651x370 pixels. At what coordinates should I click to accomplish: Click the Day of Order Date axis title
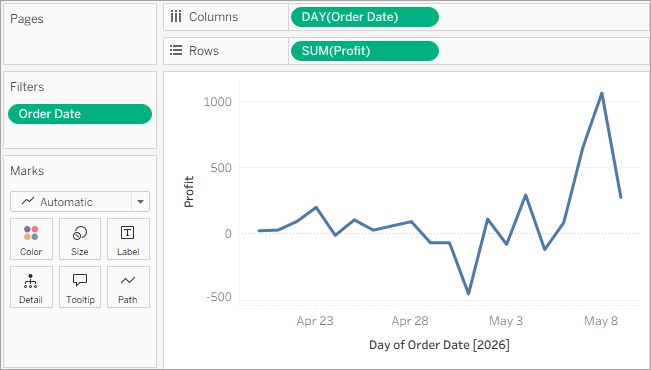pos(439,345)
